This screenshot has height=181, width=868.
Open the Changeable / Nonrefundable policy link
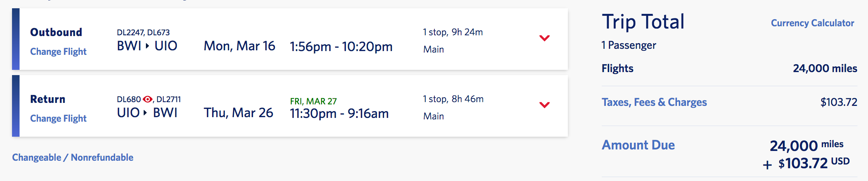coord(73,157)
